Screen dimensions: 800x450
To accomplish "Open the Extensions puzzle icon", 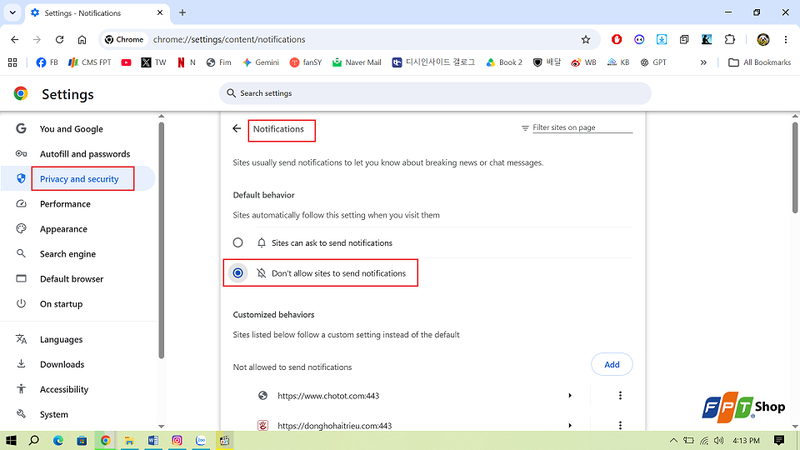I will click(x=730, y=39).
